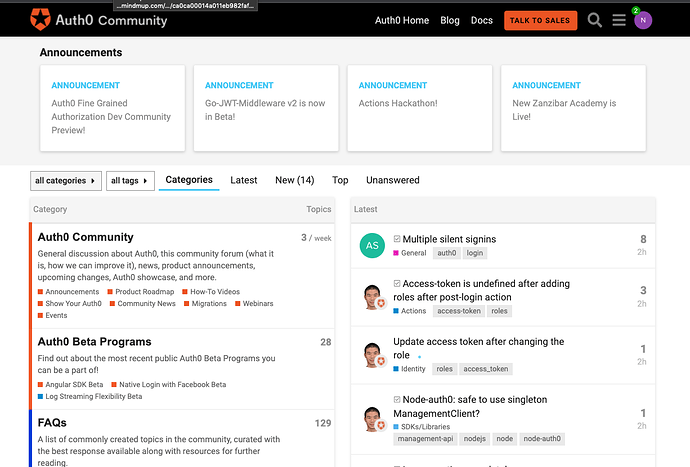
Task: Open the Blog link in header
Action: pyautogui.click(x=450, y=20)
